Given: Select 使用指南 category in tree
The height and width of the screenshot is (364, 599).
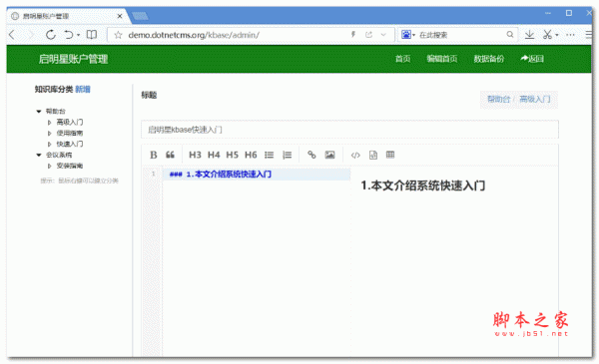Looking at the screenshot, I should [x=70, y=134].
